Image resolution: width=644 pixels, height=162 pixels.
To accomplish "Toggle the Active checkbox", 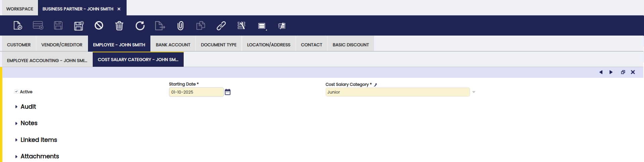I will point(16,92).
